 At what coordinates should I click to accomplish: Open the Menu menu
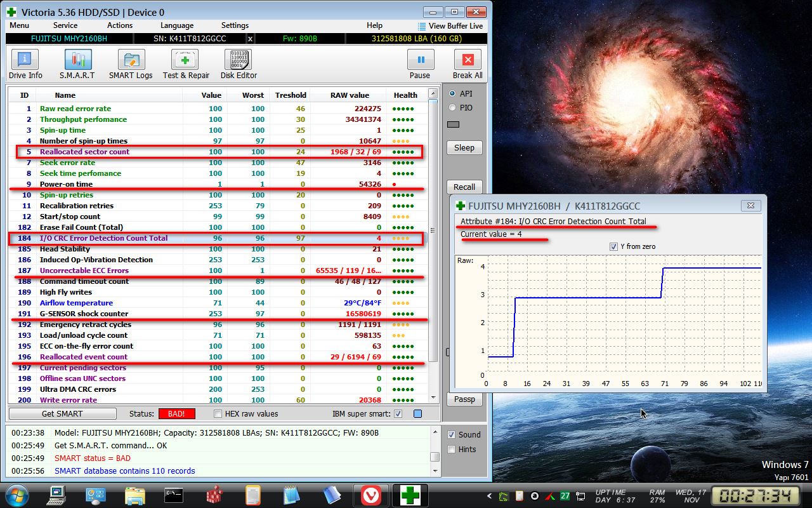(19, 25)
